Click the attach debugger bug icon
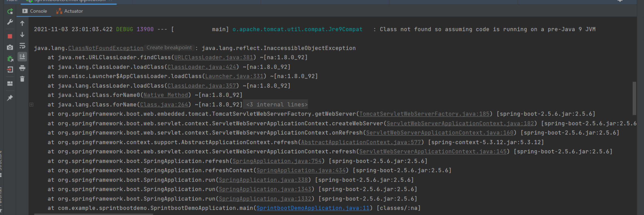The height and width of the screenshot is (215, 644). coord(10,59)
